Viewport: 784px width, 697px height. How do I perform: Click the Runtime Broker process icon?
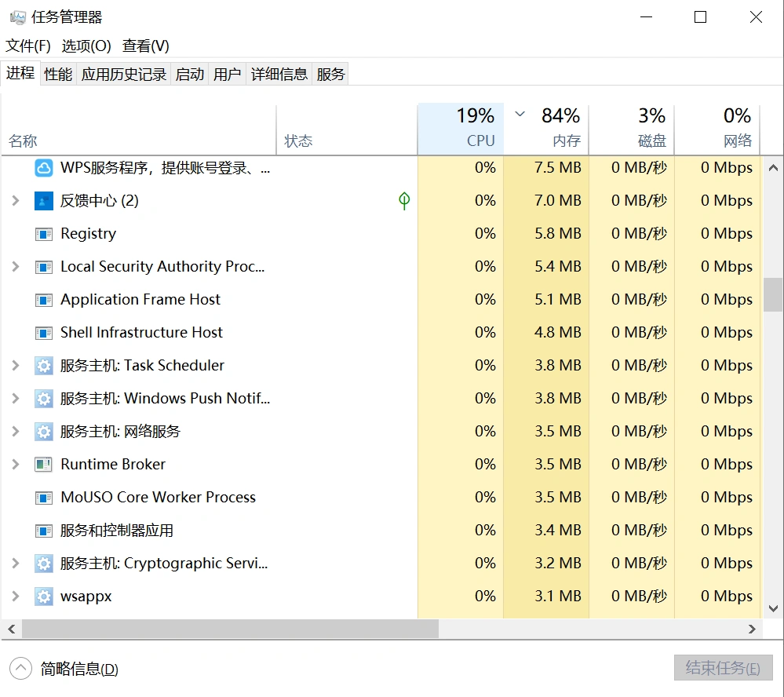click(43, 465)
